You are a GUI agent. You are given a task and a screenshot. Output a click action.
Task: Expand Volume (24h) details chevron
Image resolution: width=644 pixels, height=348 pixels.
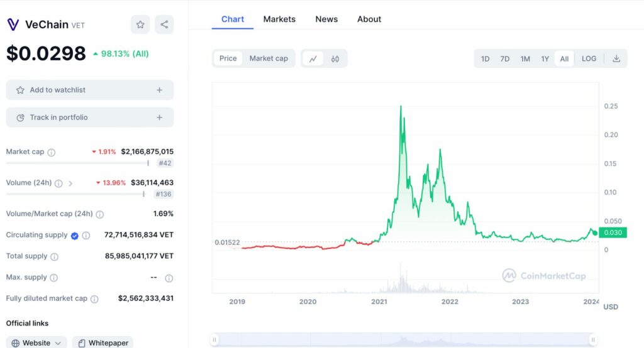point(70,183)
